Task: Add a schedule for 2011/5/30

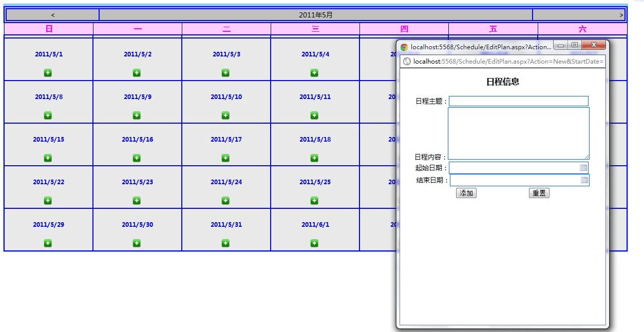Action: tap(137, 243)
